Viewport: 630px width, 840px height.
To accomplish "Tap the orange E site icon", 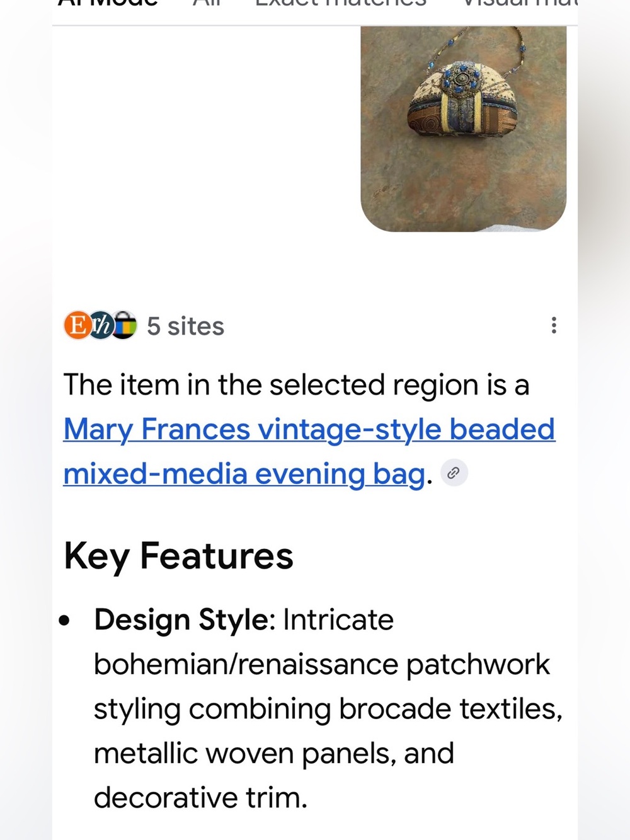I will [78, 325].
